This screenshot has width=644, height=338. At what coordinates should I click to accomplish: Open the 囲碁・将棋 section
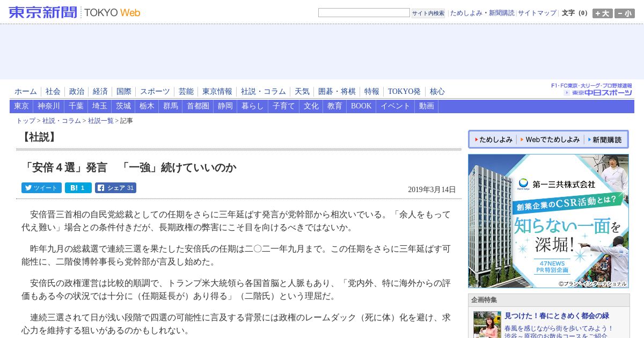[x=337, y=92]
